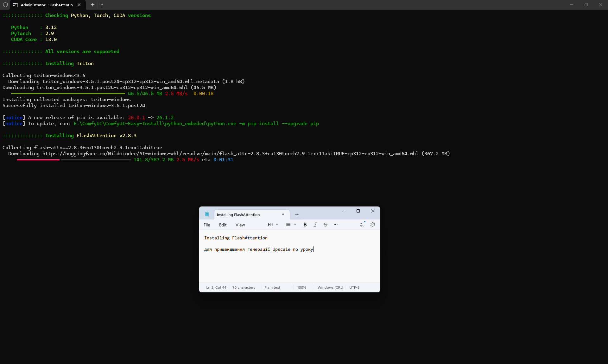Expand the list options chevron in Notepad
The height and width of the screenshot is (364, 608).
click(x=295, y=225)
